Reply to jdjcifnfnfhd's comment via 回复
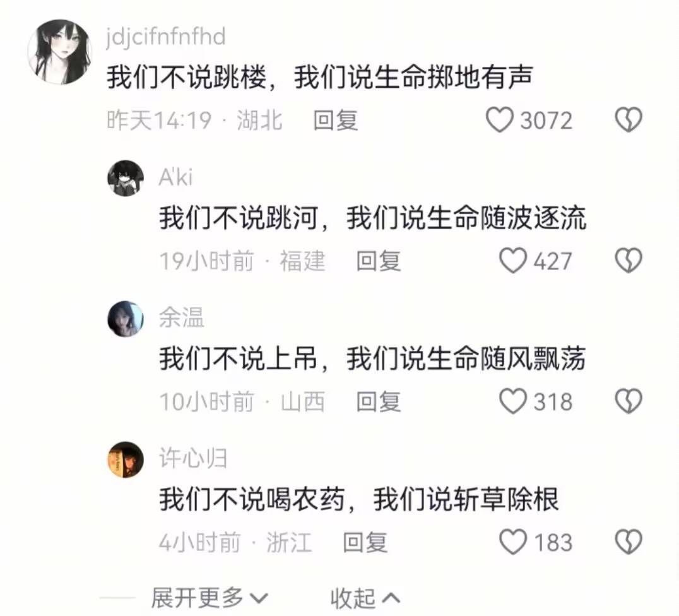 point(336,120)
